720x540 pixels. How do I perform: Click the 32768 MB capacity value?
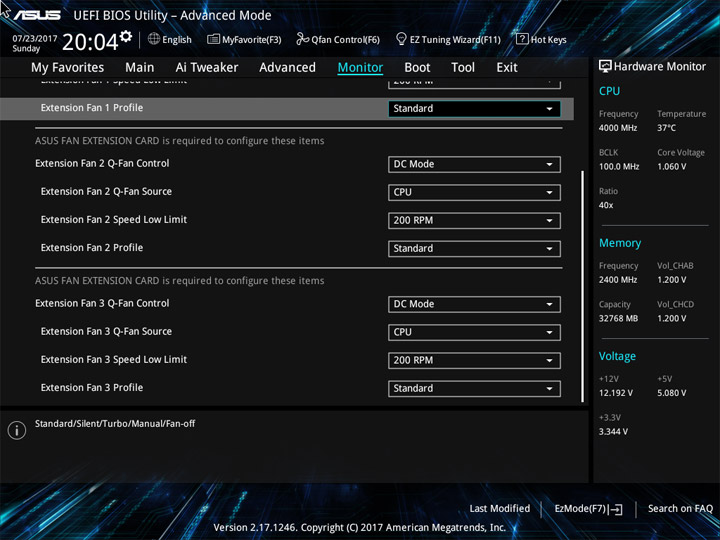click(618, 318)
